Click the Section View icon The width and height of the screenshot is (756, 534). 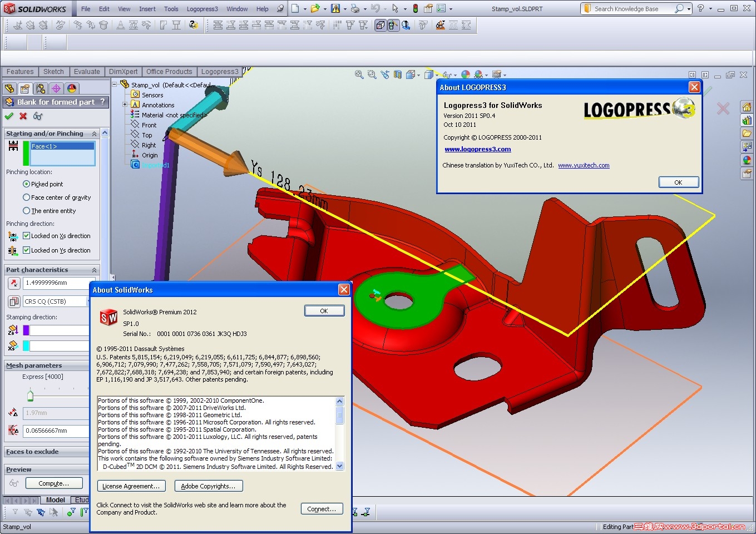pyautogui.click(x=398, y=75)
